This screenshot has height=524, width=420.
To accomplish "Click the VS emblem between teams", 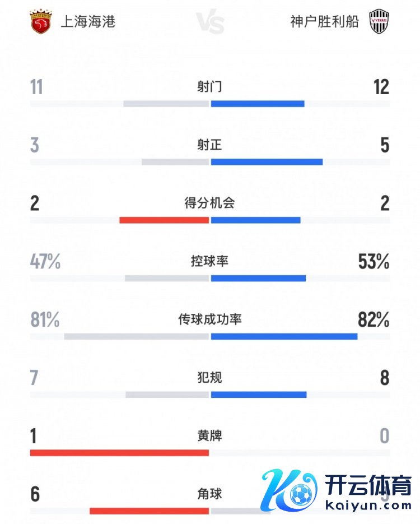I will tap(211, 24).
